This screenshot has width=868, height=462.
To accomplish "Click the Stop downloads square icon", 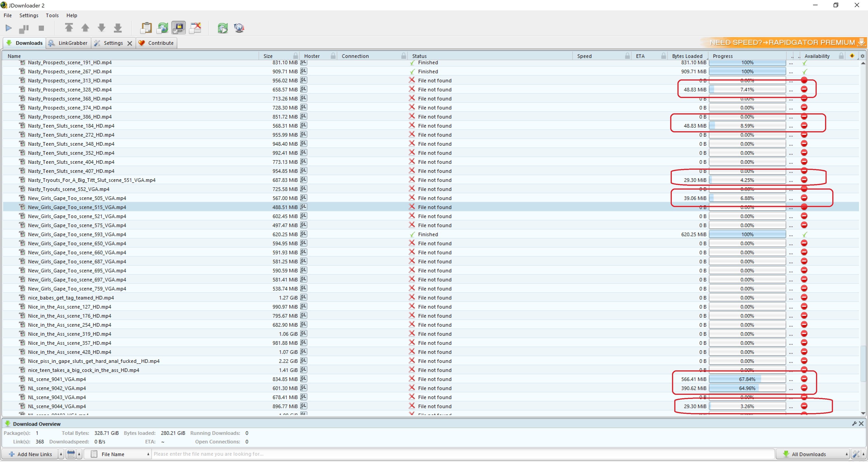I will (41, 28).
